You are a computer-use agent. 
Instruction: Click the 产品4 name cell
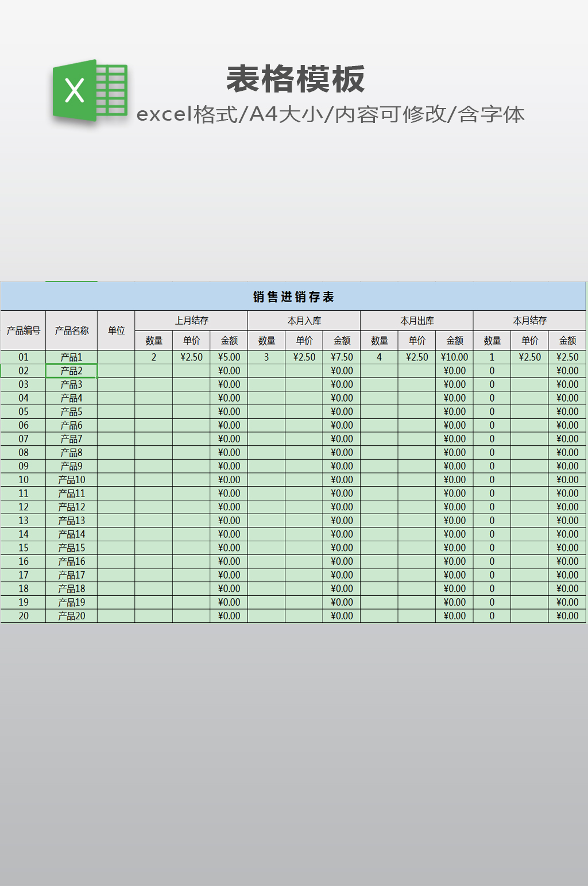(72, 398)
